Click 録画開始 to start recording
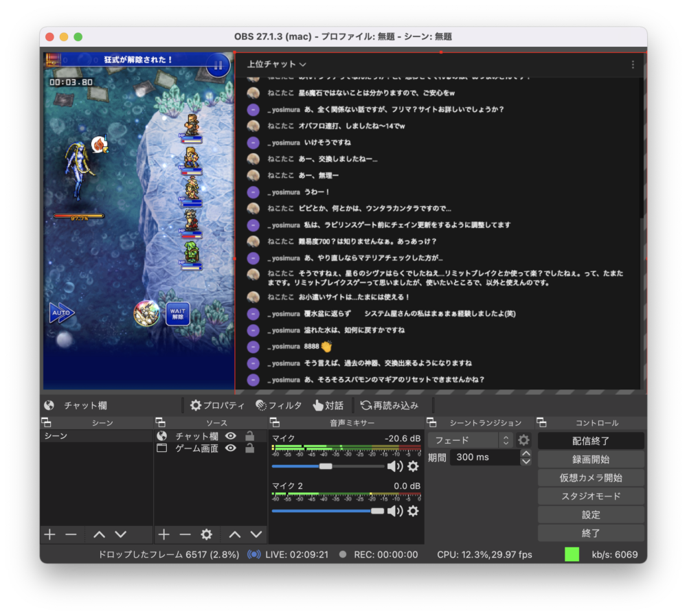Image resolution: width=687 pixels, height=616 pixels. coord(591,459)
